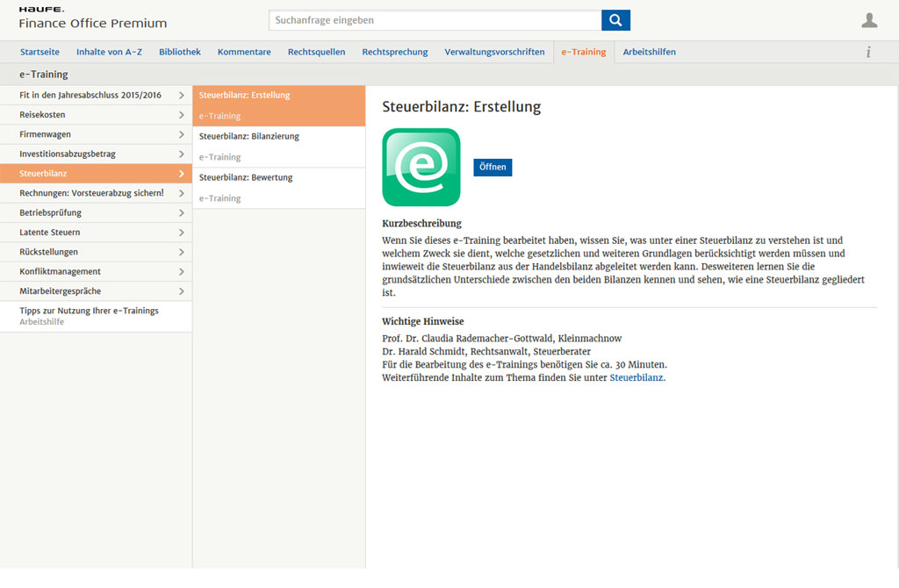Click 'Steuerbilanz: Erstellung' page title

(x=461, y=107)
